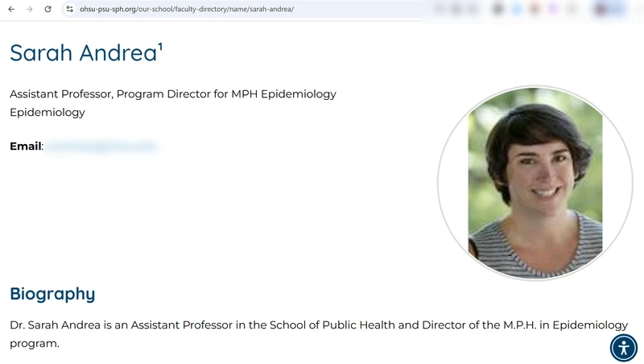Screen dimensions: 644x364
Task: Click the "Epidemiology" department line under the title
Action: (47, 113)
